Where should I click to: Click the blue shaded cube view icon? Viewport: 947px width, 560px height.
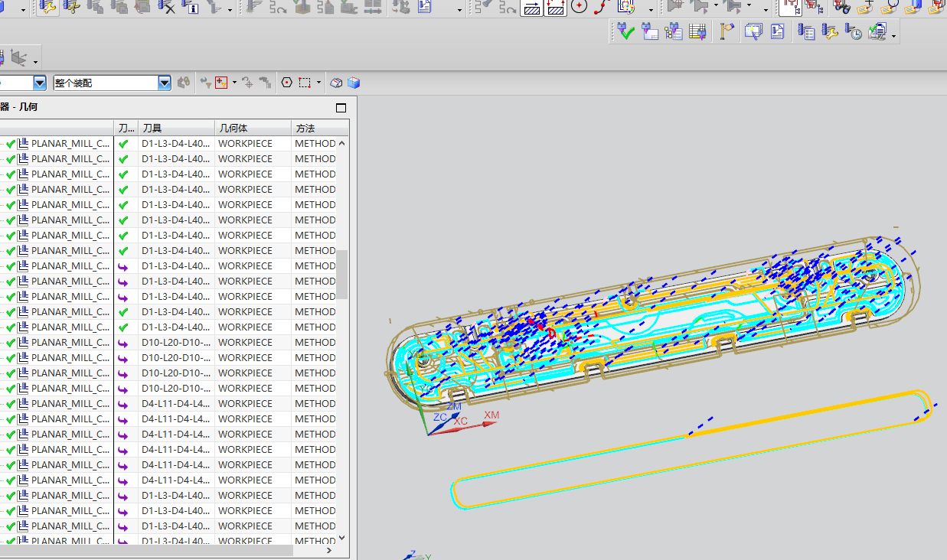coord(353,83)
